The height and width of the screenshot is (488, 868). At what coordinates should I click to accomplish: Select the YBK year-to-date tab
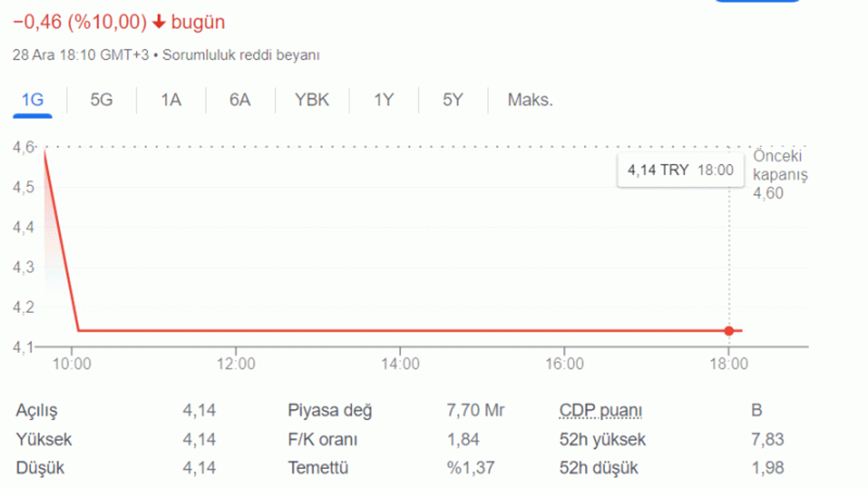[312, 100]
